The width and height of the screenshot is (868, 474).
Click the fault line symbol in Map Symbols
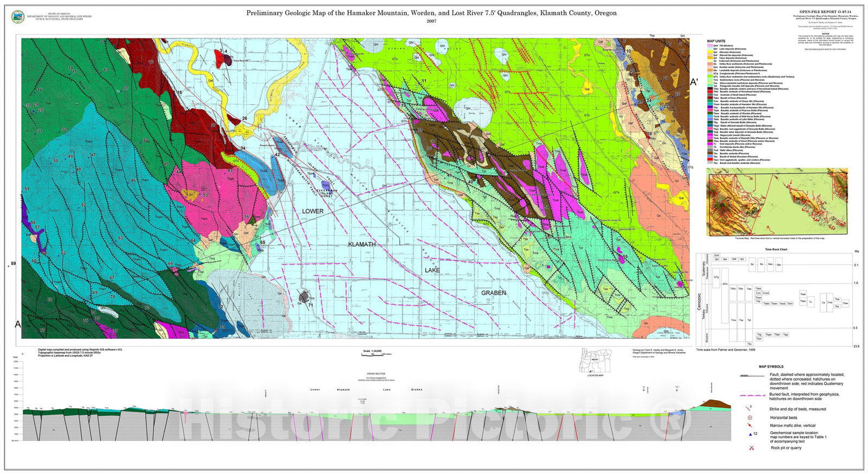[x=752, y=375]
